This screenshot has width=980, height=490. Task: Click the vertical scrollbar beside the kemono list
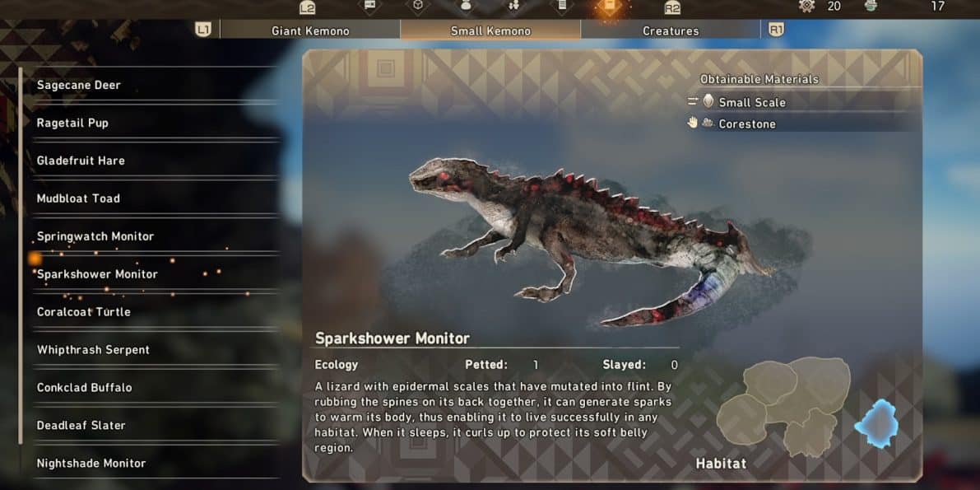pyautogui.click(x=21, y=255)
